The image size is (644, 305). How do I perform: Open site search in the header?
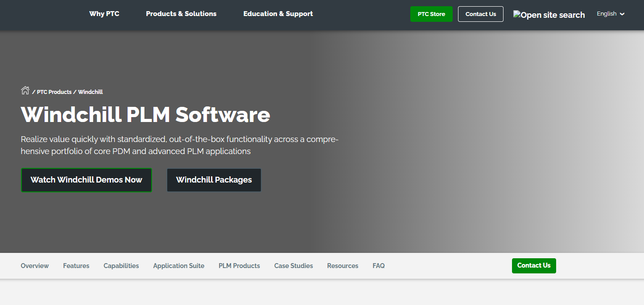tap(549, 15)
